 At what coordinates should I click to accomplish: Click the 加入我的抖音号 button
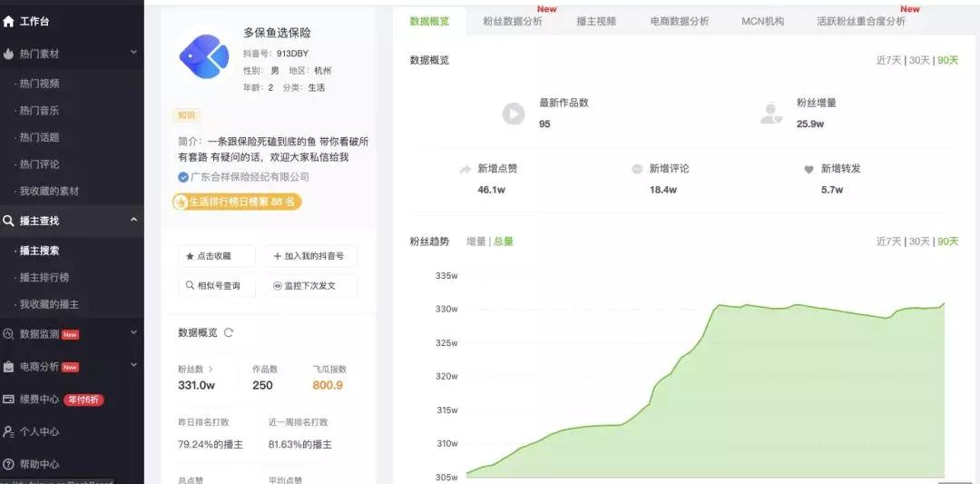312,256
